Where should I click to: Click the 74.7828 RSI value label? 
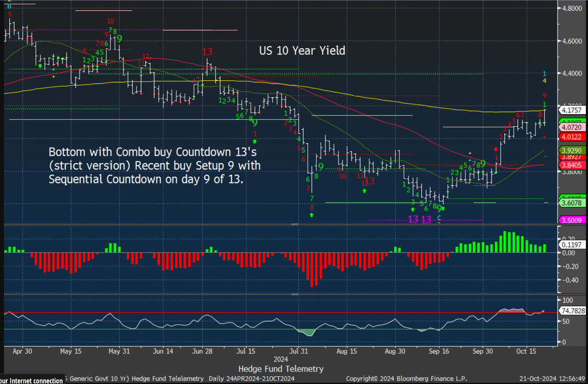coord(572,311)
